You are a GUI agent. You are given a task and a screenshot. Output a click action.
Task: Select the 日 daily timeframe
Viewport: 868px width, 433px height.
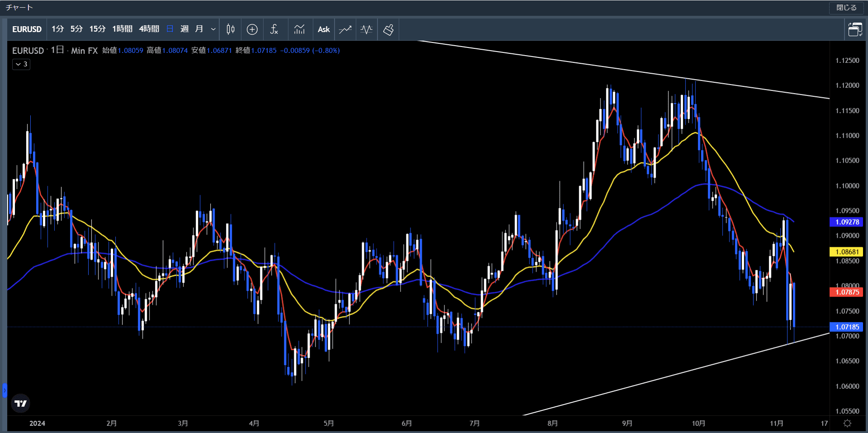point(170,29)
